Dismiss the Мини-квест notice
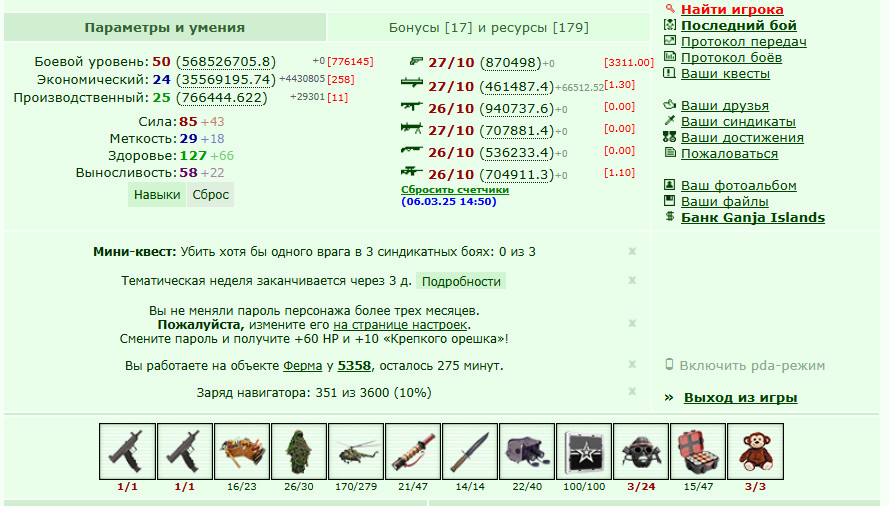Screen dimensions: 889x506 tap(632, 251)
